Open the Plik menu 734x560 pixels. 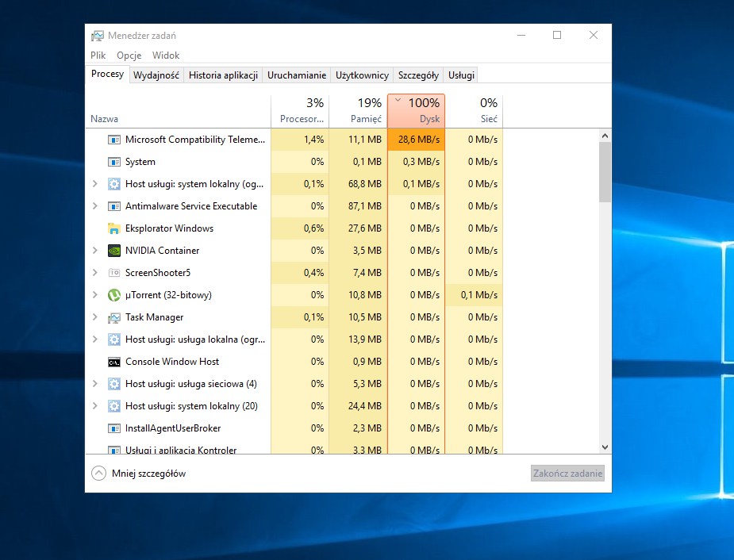pos(98,56)
